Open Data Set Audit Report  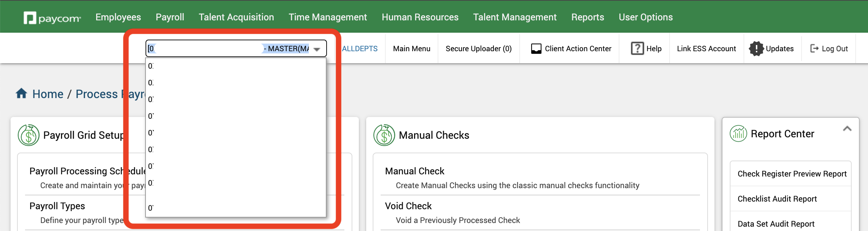coord(776,224)
